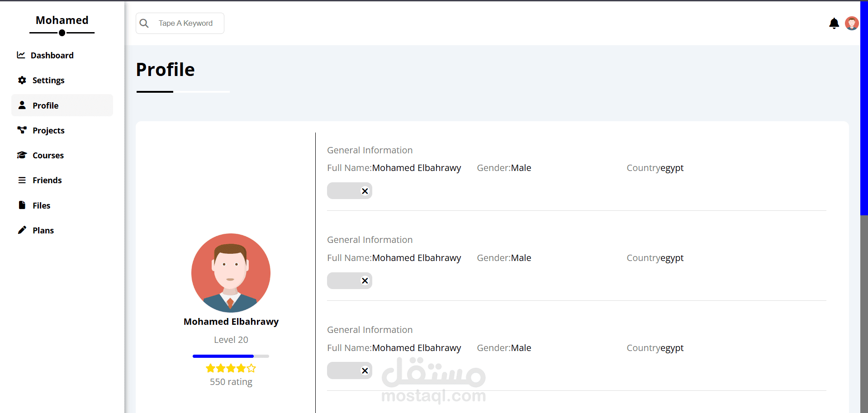Image resolution: width=868 pixels, height=413 pixels.
Task: Click 'Countryegypt' in third section
Action: pyautogui.click(x=655, y=348)
